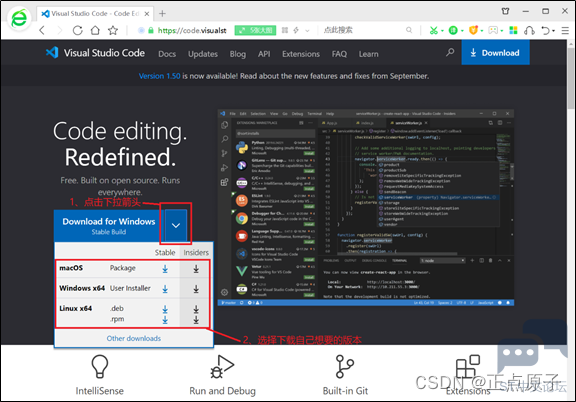This screenshot has width=576, height=402.
Task: Open the API menu item
Action: point(264,54)
